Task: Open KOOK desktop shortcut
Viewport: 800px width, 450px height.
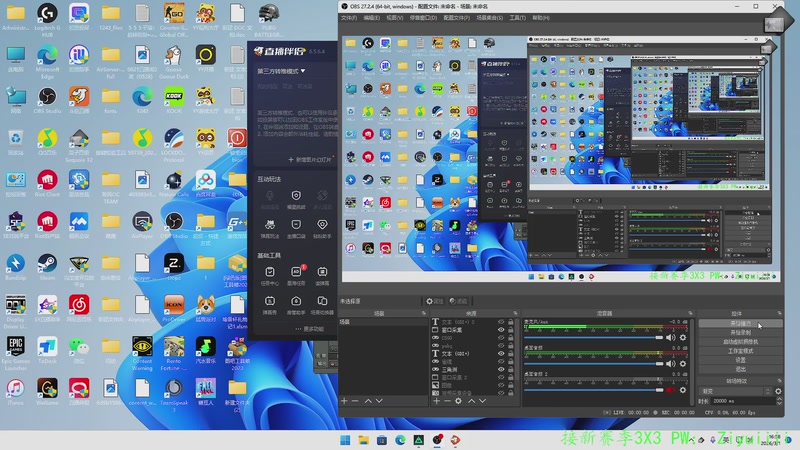Action: point(173,100)
